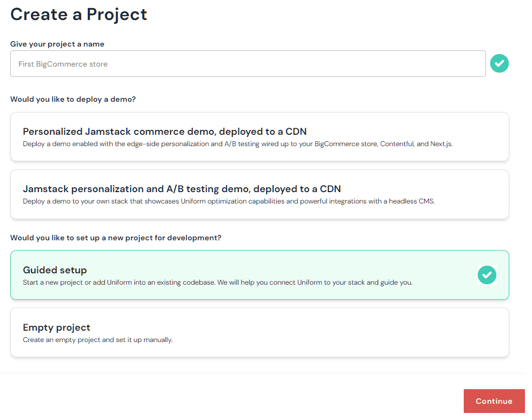Click inside the project name input field
This screenshot has width=532, height=420.
(x=248, y=63)
